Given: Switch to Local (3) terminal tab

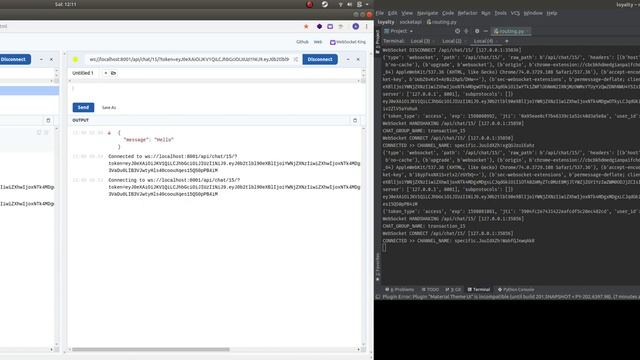Looking at the screenshot, I should (x=420, y=41).
